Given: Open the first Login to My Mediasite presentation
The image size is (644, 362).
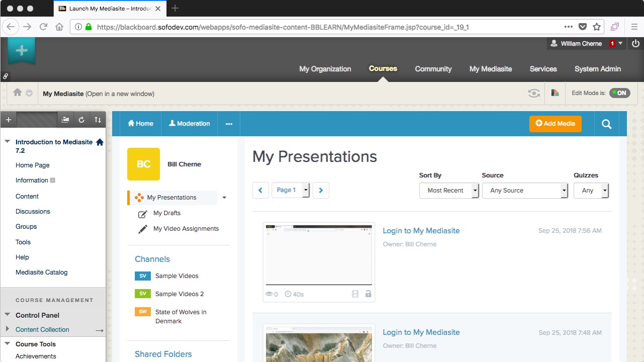Looking at the screenshot, I should tap(421, 231).
